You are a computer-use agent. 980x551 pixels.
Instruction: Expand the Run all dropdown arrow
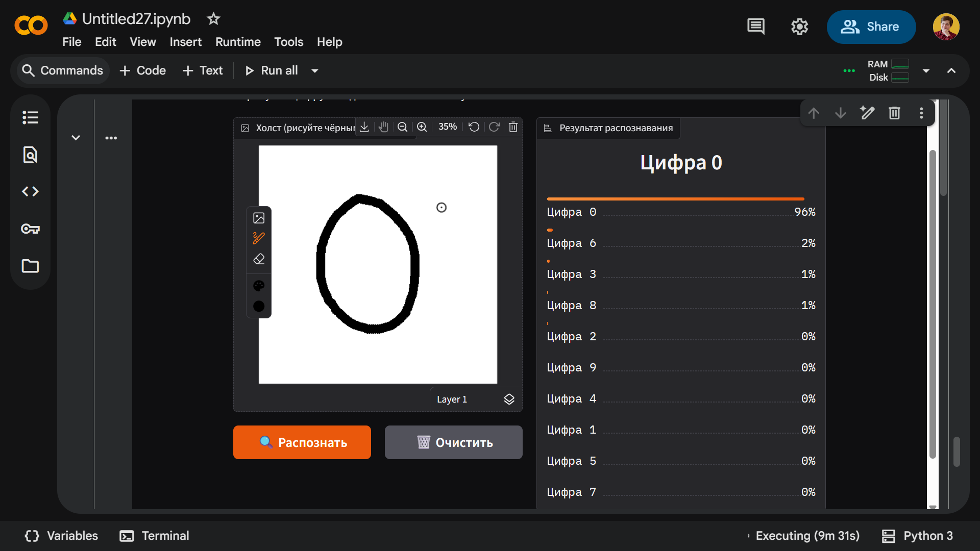click(315, 71)
